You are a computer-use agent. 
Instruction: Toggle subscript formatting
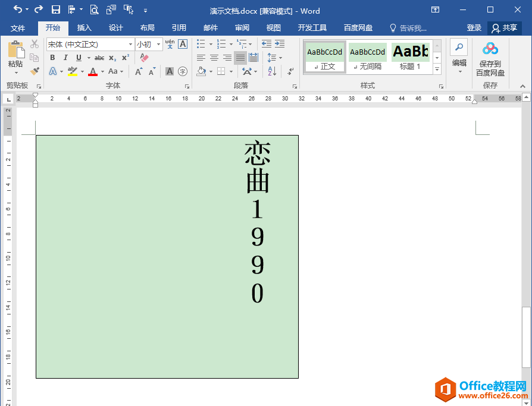click(x=112, y=58)
